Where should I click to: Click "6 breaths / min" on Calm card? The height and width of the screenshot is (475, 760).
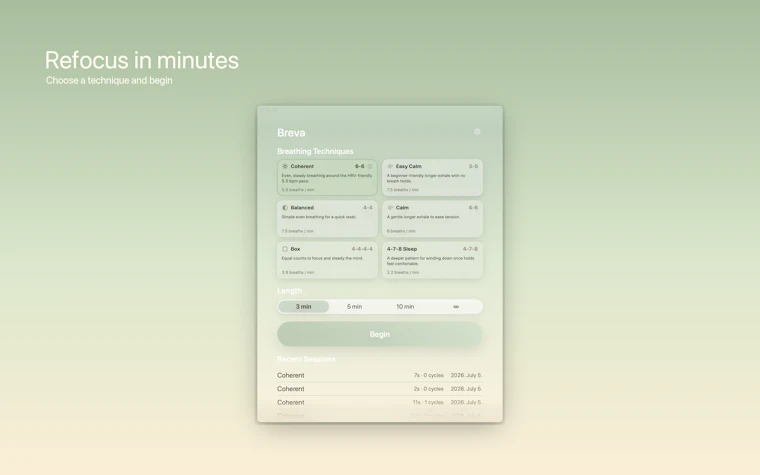(401, 231)
